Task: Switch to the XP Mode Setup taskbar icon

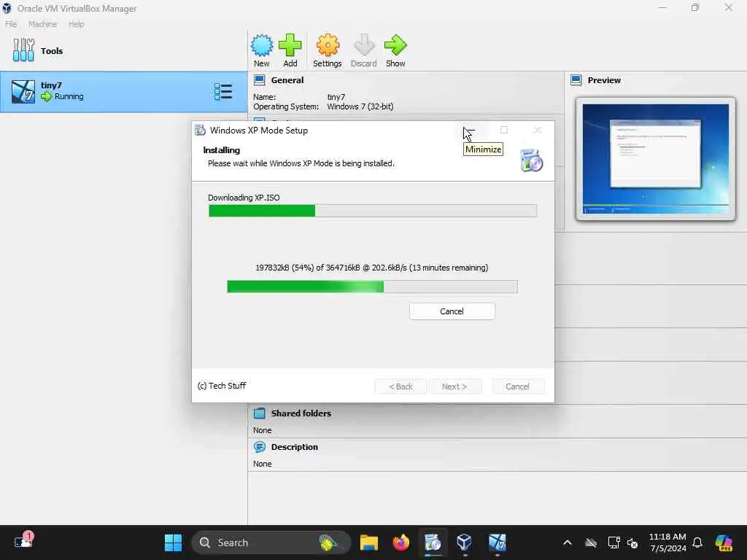Action: pos(433,542)
